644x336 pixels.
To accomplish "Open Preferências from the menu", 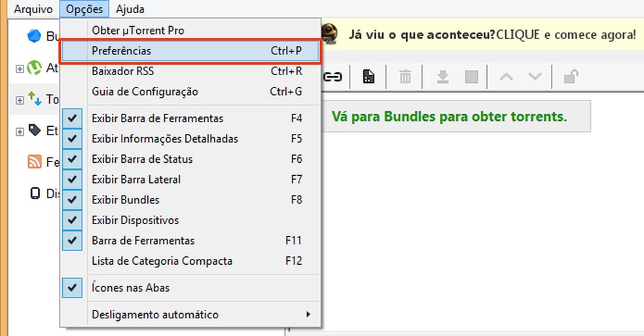I will (190, 51).
